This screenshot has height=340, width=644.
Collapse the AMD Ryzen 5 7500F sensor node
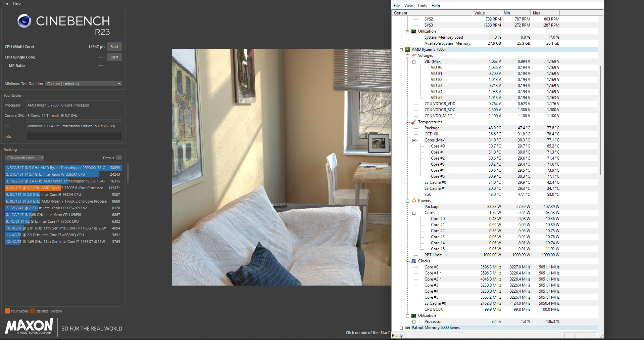[401, 49]
